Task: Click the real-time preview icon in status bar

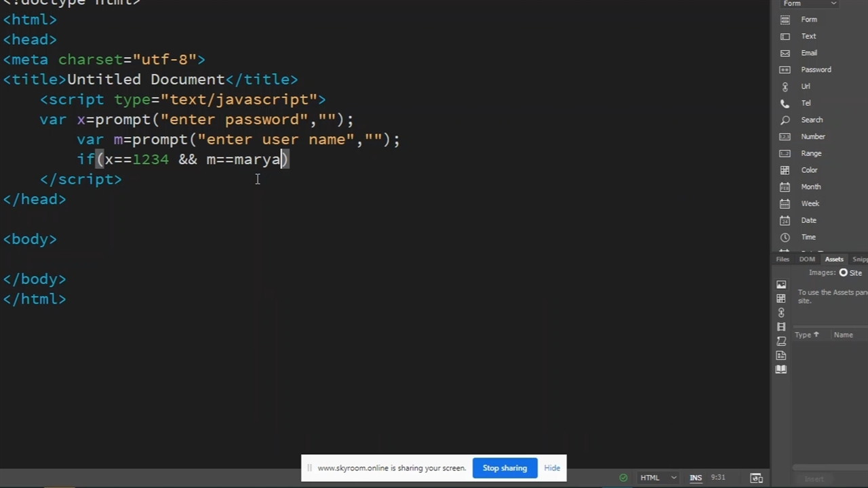Action: click(757, 478)
